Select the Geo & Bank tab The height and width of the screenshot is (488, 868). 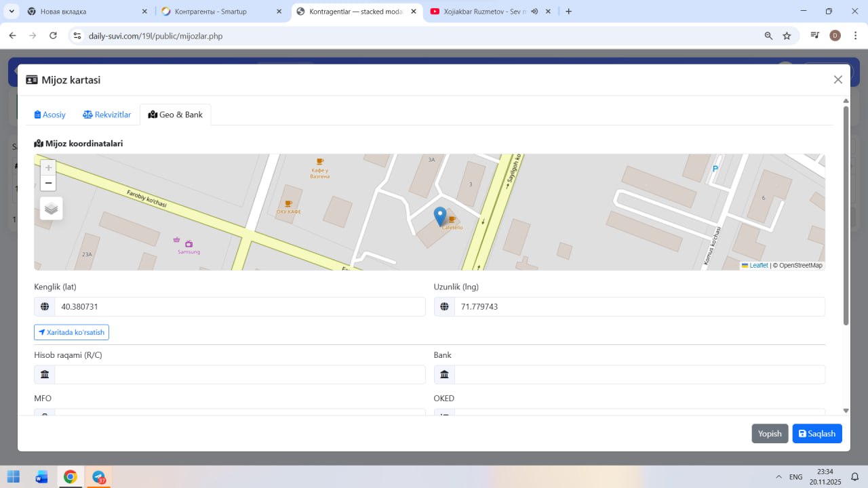click(176, 115)
